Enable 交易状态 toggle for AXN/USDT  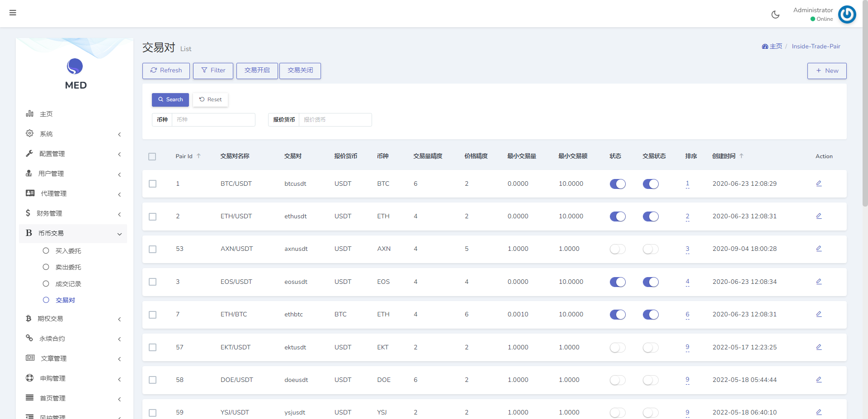651,249
